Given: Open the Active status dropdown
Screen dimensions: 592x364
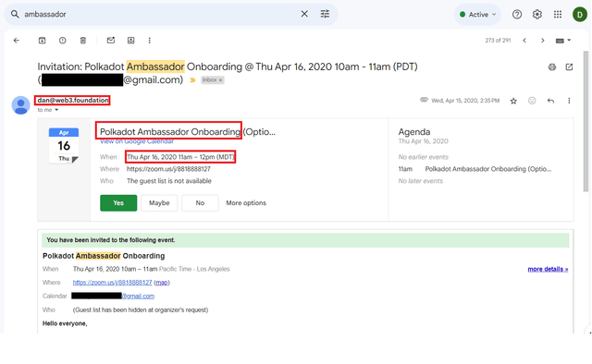Looking at the screenshot, I should [x=477, y=15].
